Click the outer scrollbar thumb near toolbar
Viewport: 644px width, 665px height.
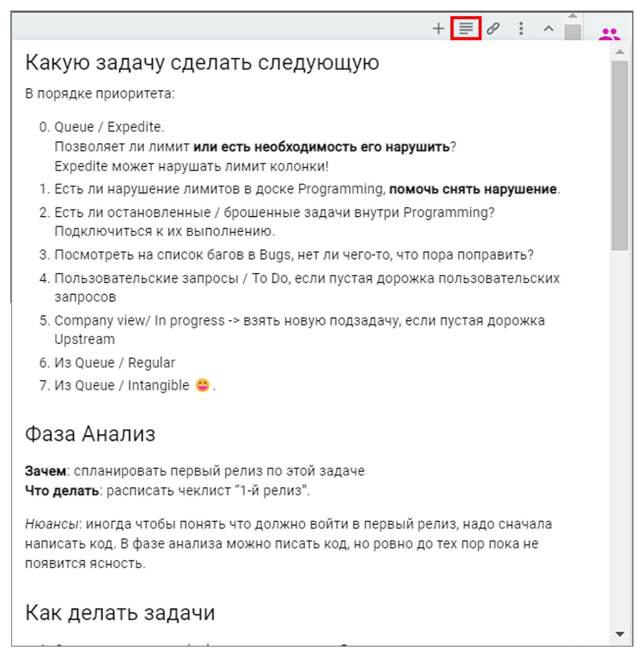click(573, 32)
